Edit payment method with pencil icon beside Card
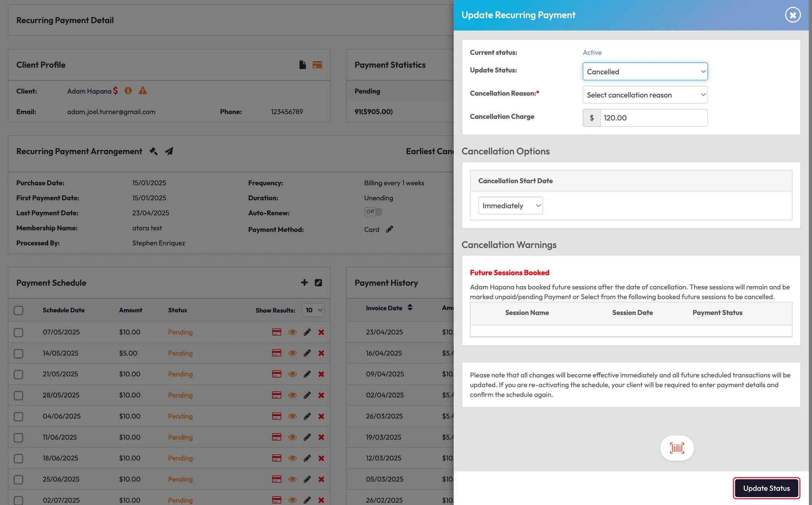The width and height of the screenshot is (812, 505). pos(390,229)
